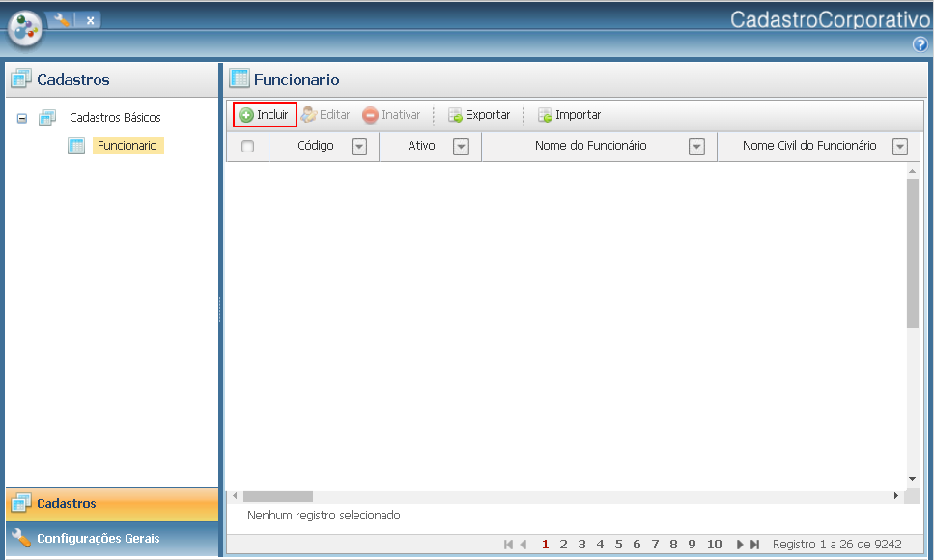Go to page 10 of results
934x560 pixels.
714,545
